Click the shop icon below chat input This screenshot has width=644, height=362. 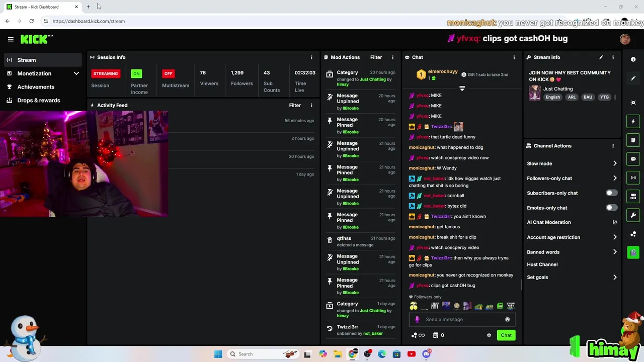click(x=436, y=335)
